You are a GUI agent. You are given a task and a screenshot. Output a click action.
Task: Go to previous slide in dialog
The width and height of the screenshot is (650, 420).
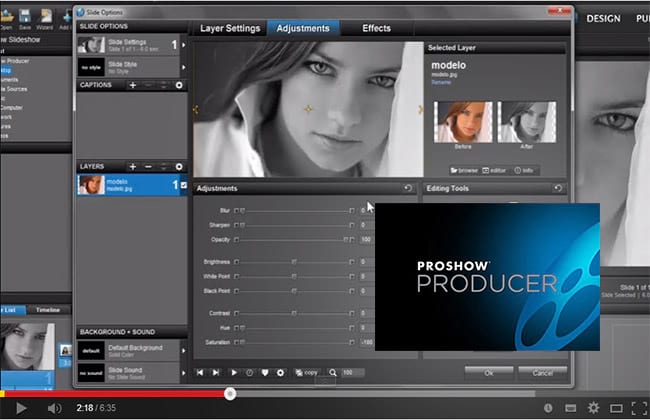point(200,373)
